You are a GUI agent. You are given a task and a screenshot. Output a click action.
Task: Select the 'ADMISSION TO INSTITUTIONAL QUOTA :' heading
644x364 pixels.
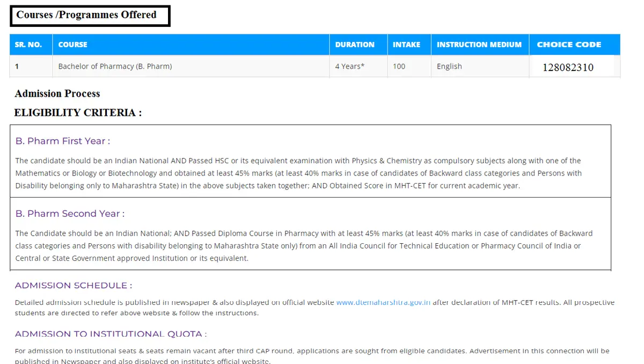coord(111,334)
